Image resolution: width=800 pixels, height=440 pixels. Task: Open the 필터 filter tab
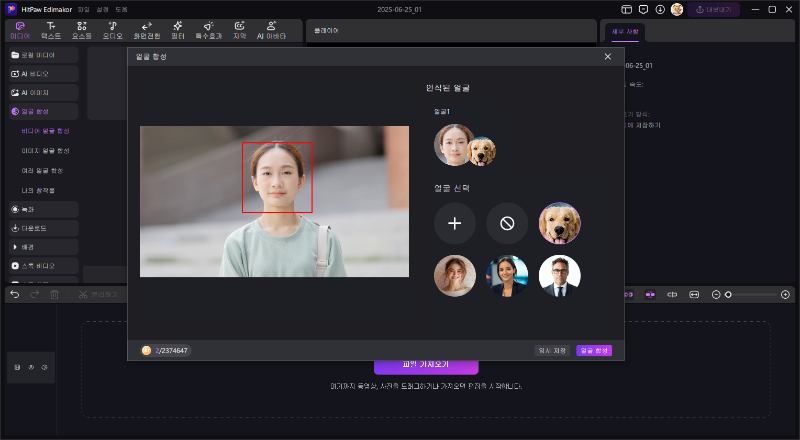178,31
